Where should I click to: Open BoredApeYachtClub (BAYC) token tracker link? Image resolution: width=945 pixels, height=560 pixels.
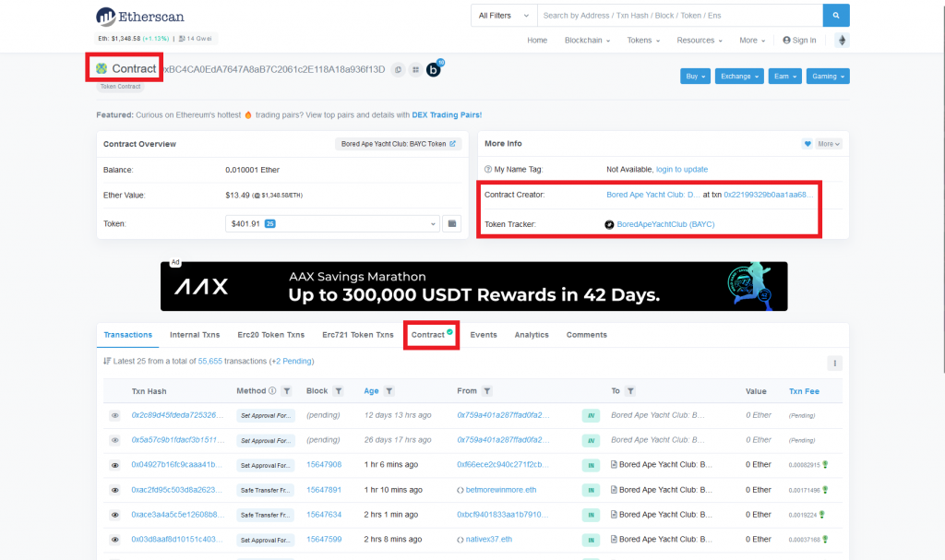[665, 224]
